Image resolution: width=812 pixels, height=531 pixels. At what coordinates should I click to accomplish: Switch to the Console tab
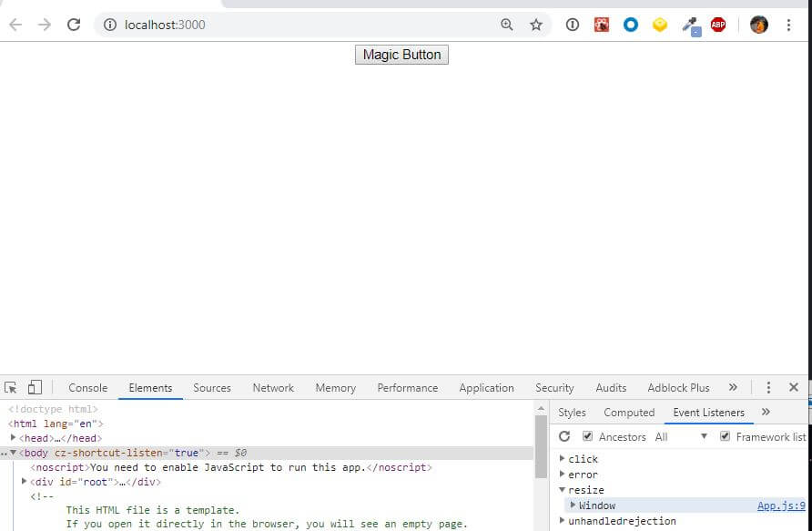click(88, 387)
